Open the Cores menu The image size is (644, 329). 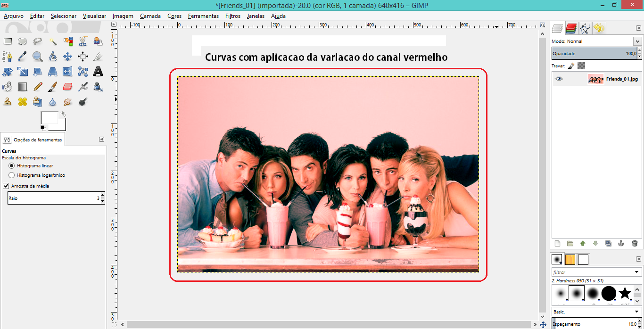(x=174, y=16)
